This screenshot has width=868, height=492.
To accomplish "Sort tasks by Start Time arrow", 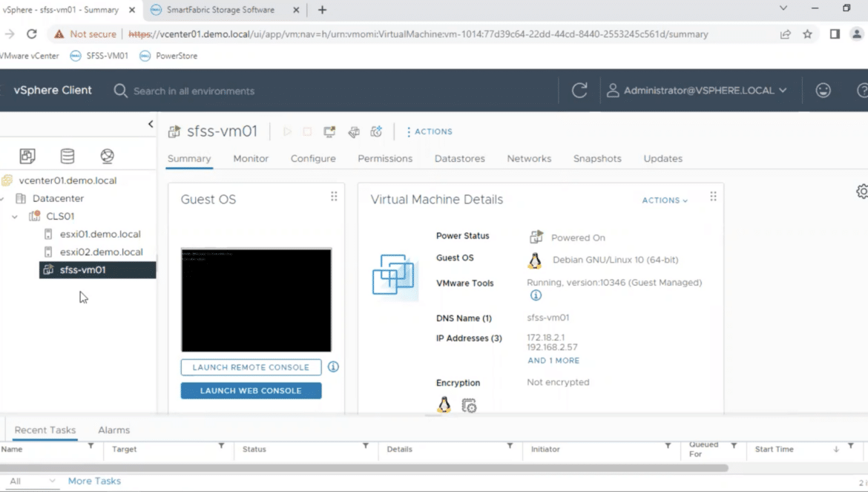I will click(x=836, y=450).
